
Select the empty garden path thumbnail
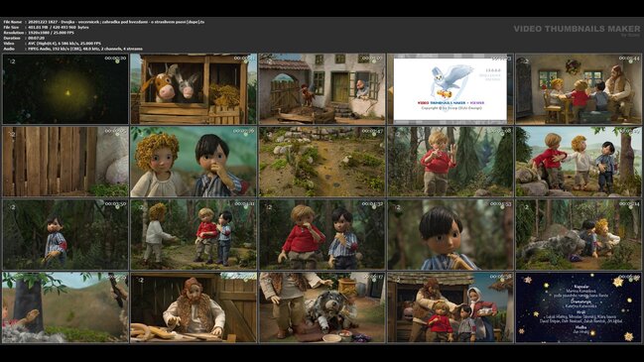[x=322, y=162]
